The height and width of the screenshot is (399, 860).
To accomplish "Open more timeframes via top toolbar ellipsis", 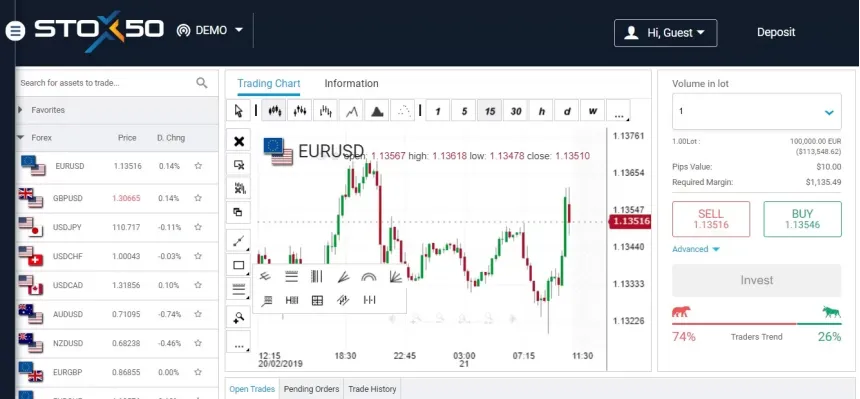I will coord(619,111).
